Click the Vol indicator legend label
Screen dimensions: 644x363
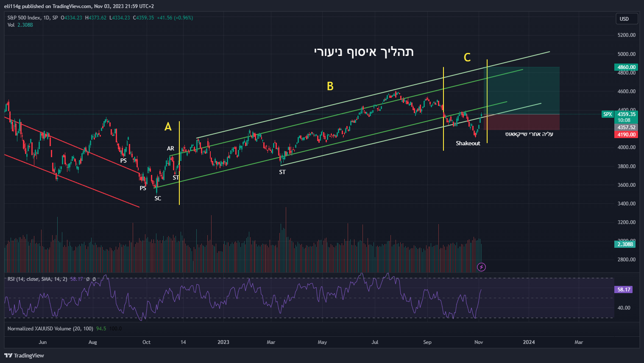[11, 25]
